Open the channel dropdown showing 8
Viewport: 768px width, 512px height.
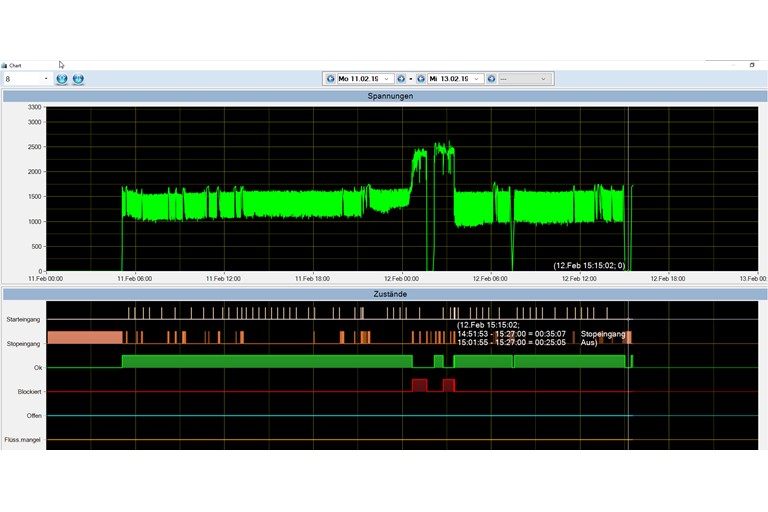pos(46,79)
